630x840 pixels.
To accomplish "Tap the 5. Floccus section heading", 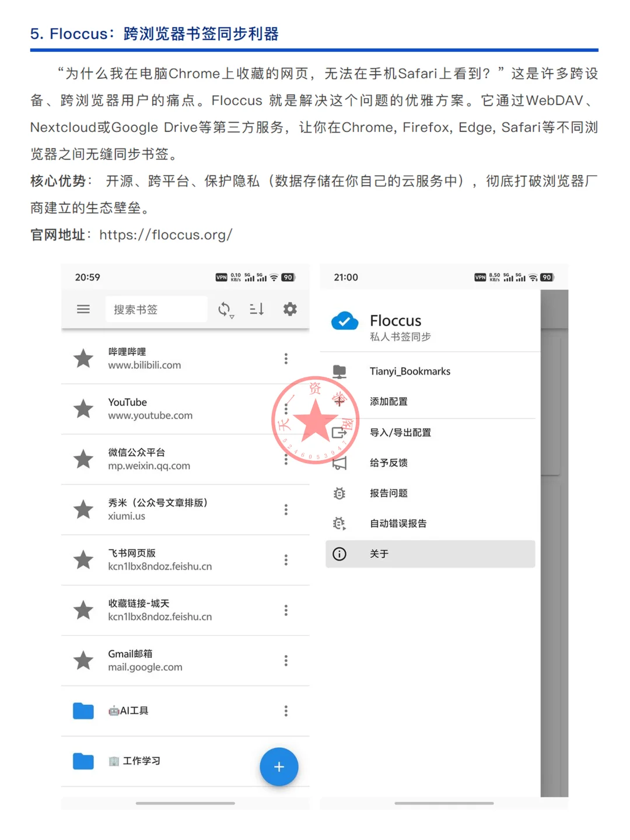I will 155,34.
